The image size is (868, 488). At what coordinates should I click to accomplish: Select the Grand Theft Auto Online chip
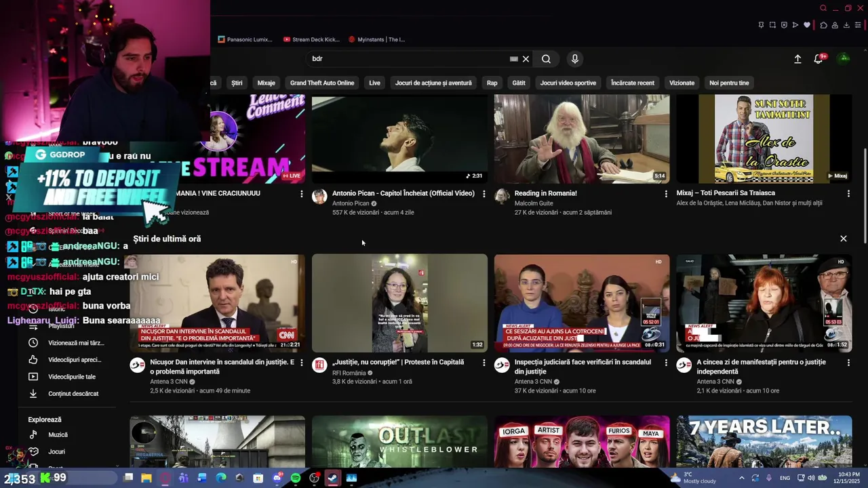click(x=322, y=83)
